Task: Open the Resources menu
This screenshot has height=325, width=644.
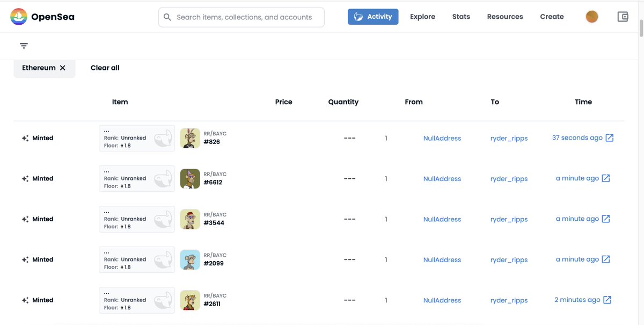Action: pyautogui.click(x=505, y=17)
